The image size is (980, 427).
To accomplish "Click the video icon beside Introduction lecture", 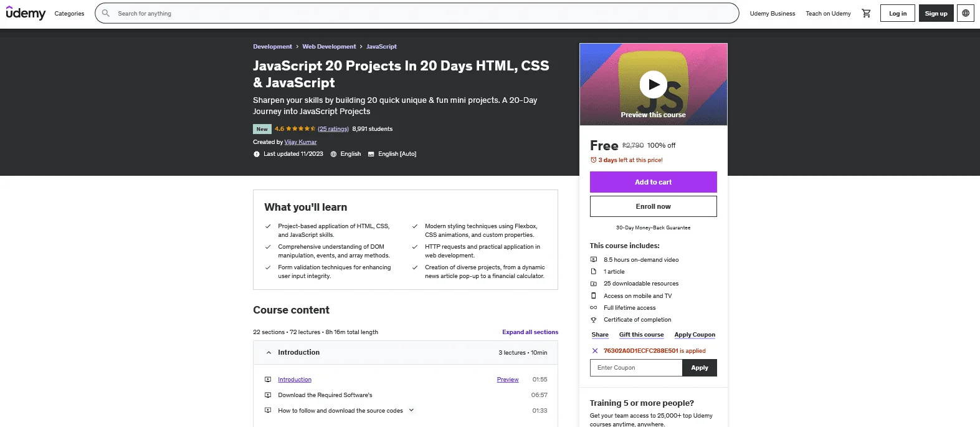I will click(x=268, y=380).
